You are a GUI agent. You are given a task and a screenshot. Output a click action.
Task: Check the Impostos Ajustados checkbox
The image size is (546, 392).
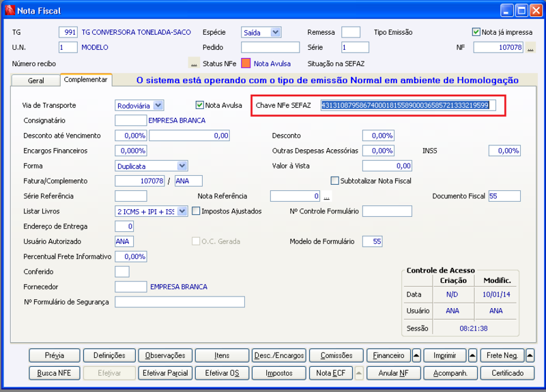pos(196,211)
